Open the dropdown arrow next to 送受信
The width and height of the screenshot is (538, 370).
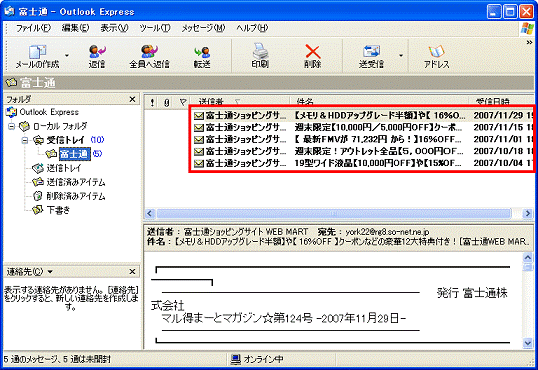click(x=401, y=56)
